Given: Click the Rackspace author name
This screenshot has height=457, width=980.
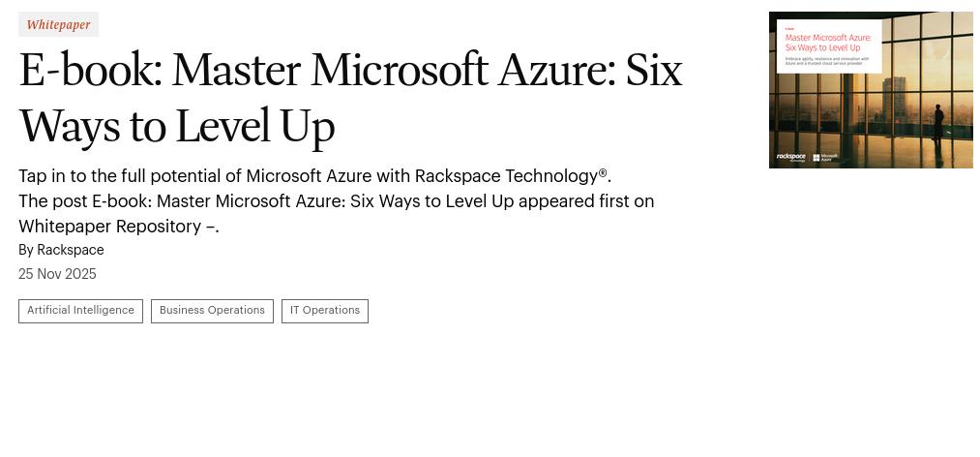Looking at the screenshot, I should click(x=71, y=250).
